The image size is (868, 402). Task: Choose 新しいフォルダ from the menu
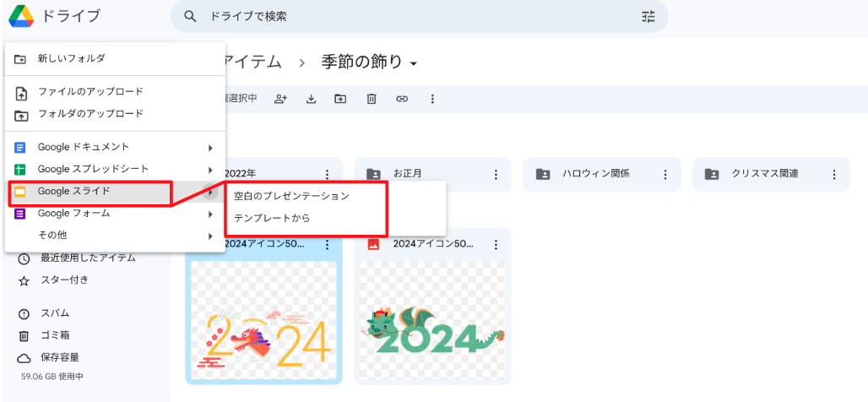(x=115, y=58)
